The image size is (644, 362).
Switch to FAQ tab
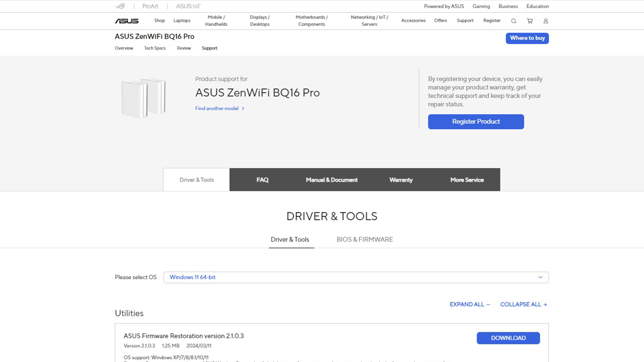[x=262, y=180]
